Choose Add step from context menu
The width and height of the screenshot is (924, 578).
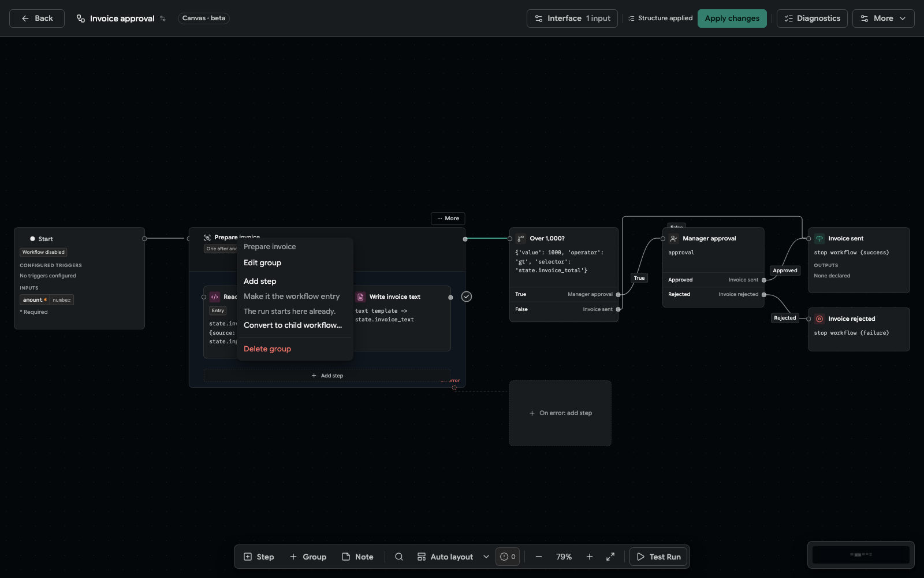(x=295, y=281)
